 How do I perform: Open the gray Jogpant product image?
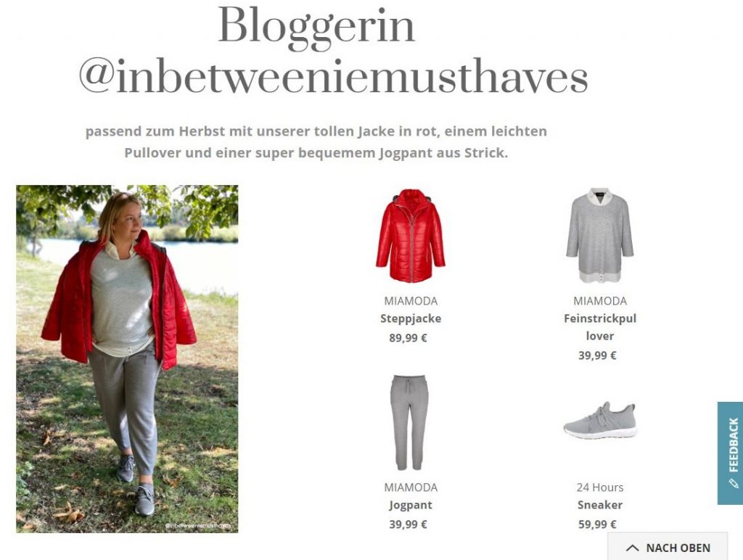coord(411,422)
